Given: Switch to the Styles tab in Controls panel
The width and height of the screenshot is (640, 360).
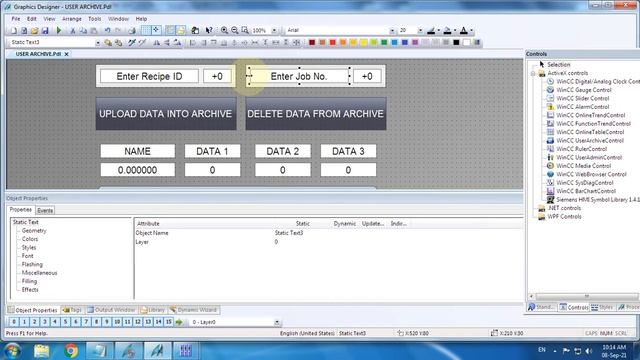Looking at the screenshot, I should click(602, 307).
